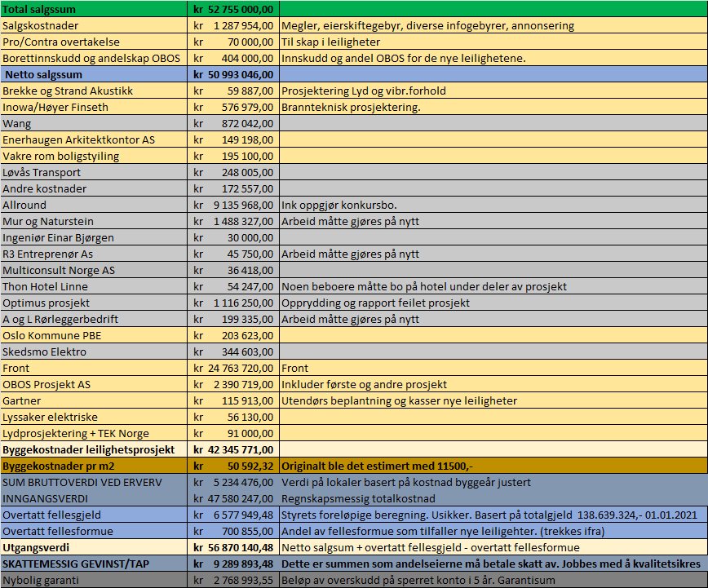Image resolution: width=708 pixels, height=588 pixels.
Task: Select the 'Inowa/Høyer Finseth' cell
Action: [x=94, y=107]
